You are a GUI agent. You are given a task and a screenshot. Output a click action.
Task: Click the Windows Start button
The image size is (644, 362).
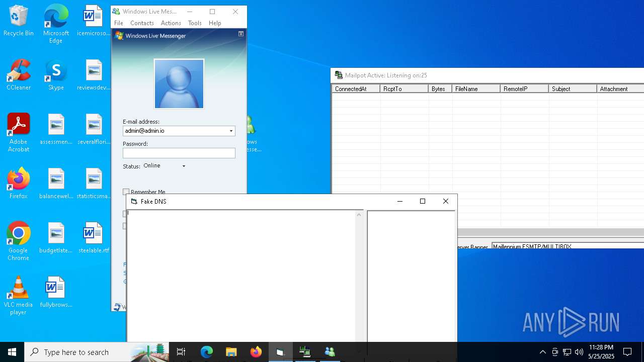coord(12,352)
